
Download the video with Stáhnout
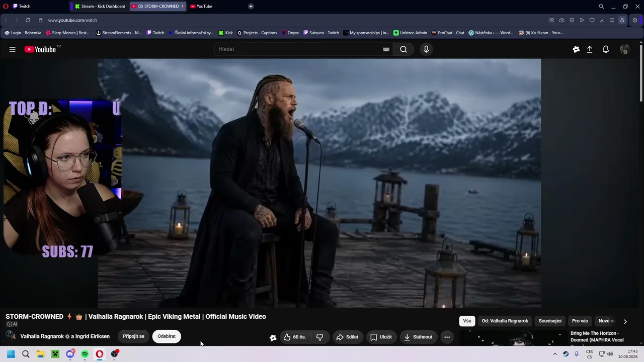[419, 337]
